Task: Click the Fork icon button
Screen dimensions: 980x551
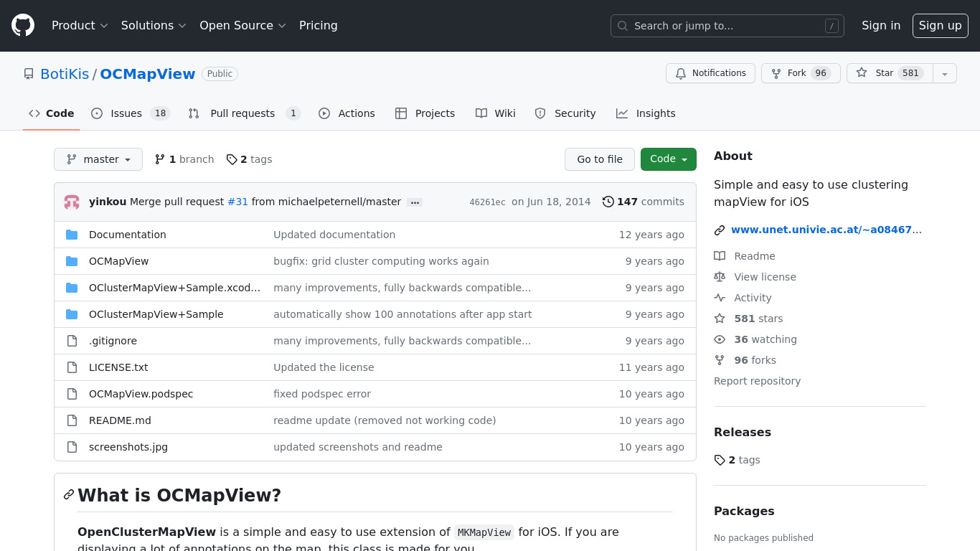Action: (776, 73)
